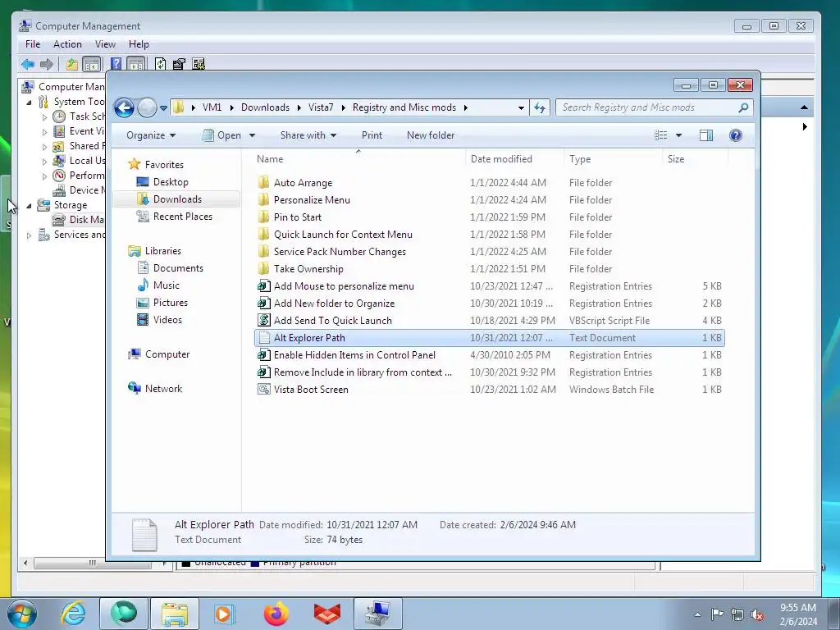
Task: Click the Windows Start orb
Action: point(22,614)
